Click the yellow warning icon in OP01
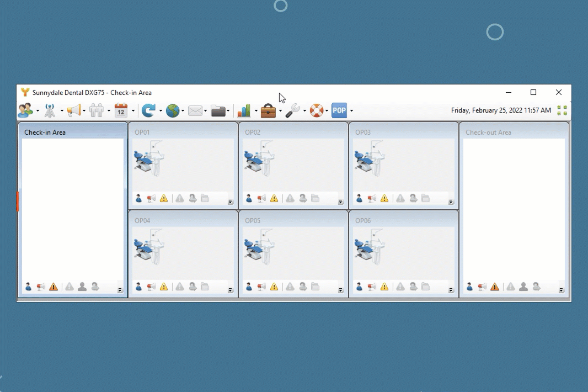This screenshot has width=588, height=392. [164, 198]
